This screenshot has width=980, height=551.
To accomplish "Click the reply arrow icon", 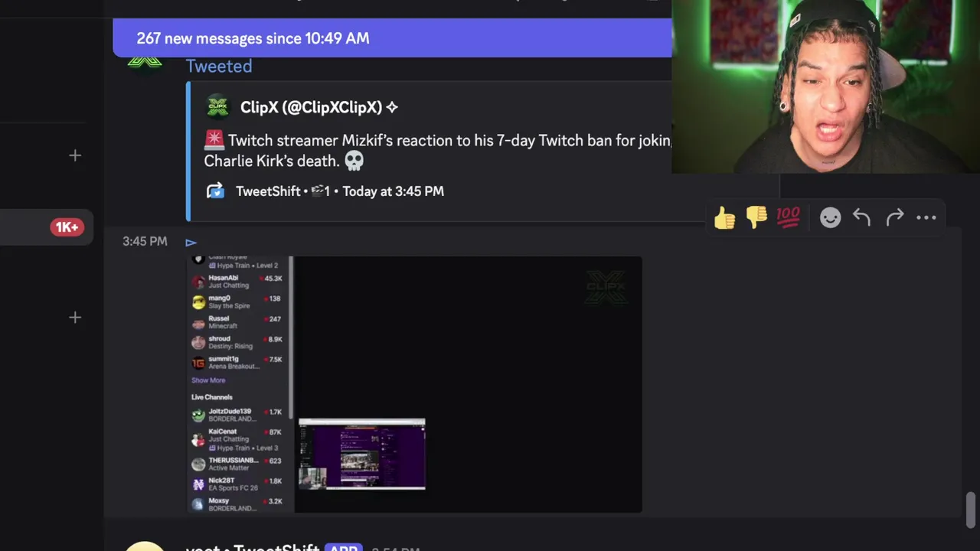I will click(x=862, y=218).
